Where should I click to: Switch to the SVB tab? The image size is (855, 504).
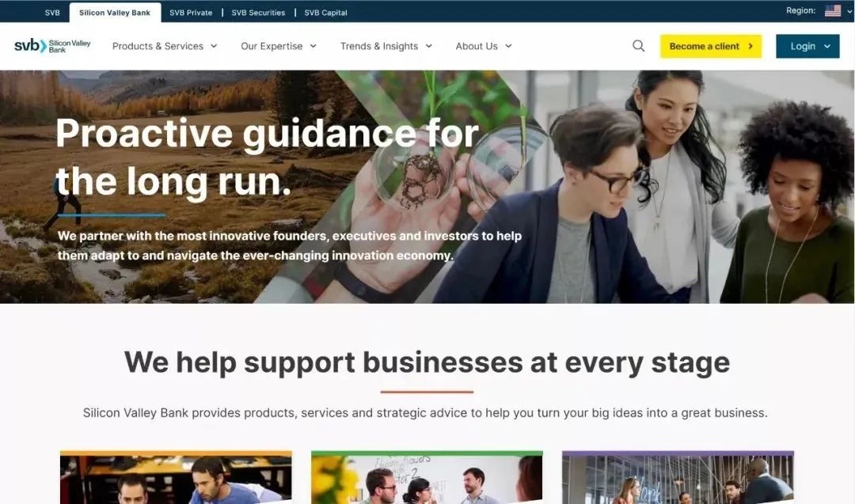tap(52, 13)
